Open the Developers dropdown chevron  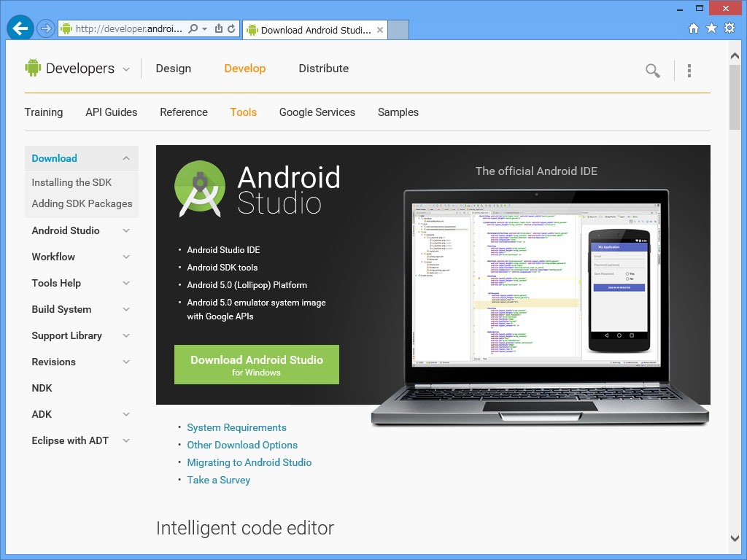[x=126, y=69]
